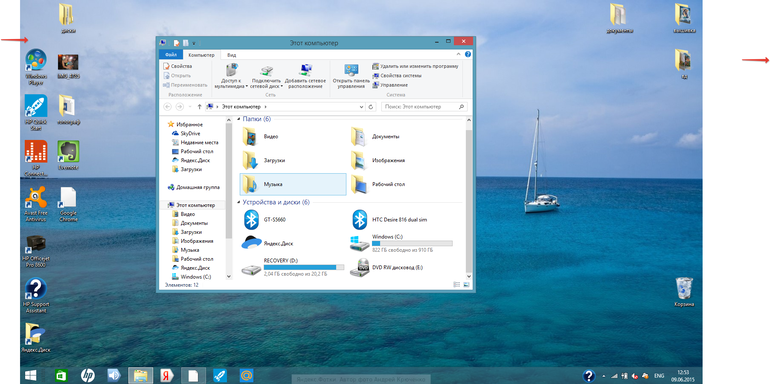Click the Поиск: Этот компьютер search field
This screenshot has height=384, width=770.
424,107
